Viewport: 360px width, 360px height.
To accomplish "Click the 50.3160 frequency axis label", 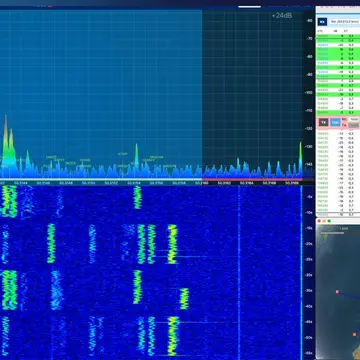I will point(201,183).
